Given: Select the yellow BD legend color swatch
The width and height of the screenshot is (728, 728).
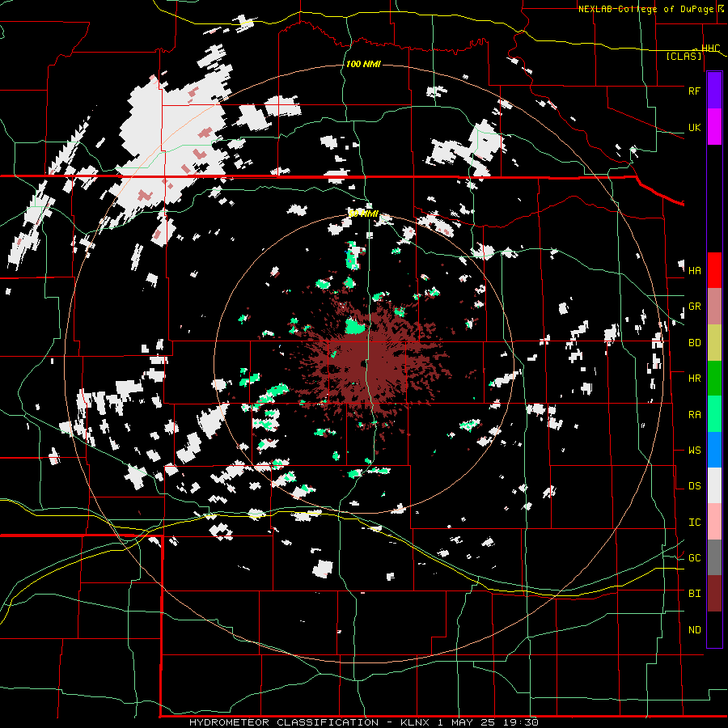Looking at the screenshot, I should 714,342.
